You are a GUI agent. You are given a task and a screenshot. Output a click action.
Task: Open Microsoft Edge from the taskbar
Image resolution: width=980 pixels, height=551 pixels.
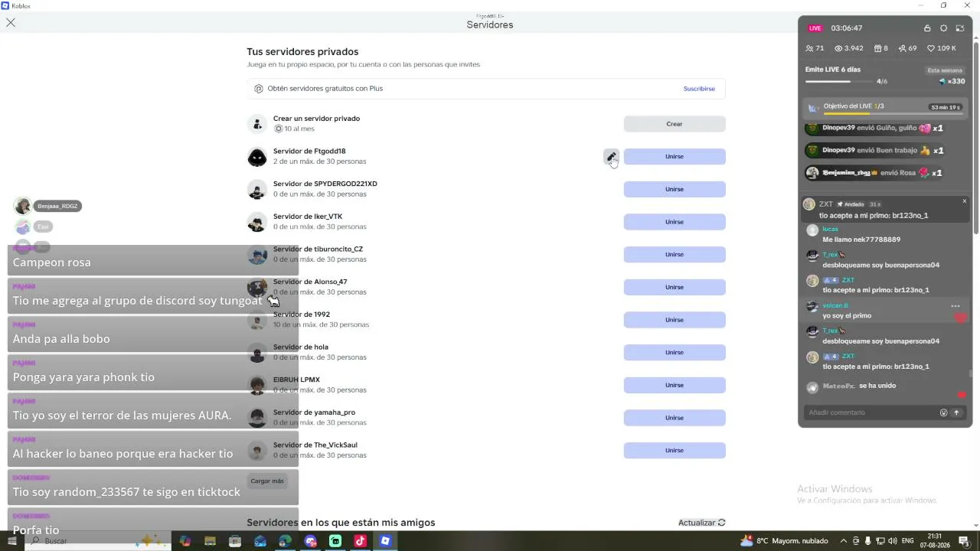click(285, 541)
